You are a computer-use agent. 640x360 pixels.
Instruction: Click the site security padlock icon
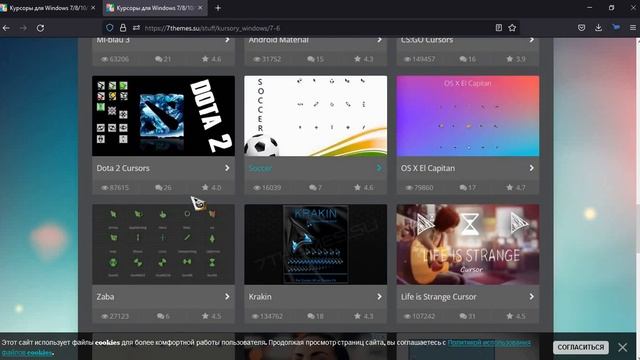pyautogui.click(x=123, y=28)
